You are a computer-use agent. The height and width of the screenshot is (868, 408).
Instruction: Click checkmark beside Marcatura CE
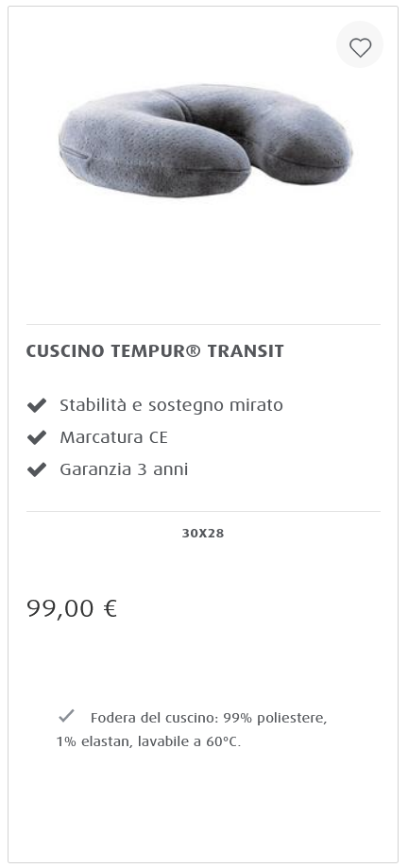[x=37, y=438]
